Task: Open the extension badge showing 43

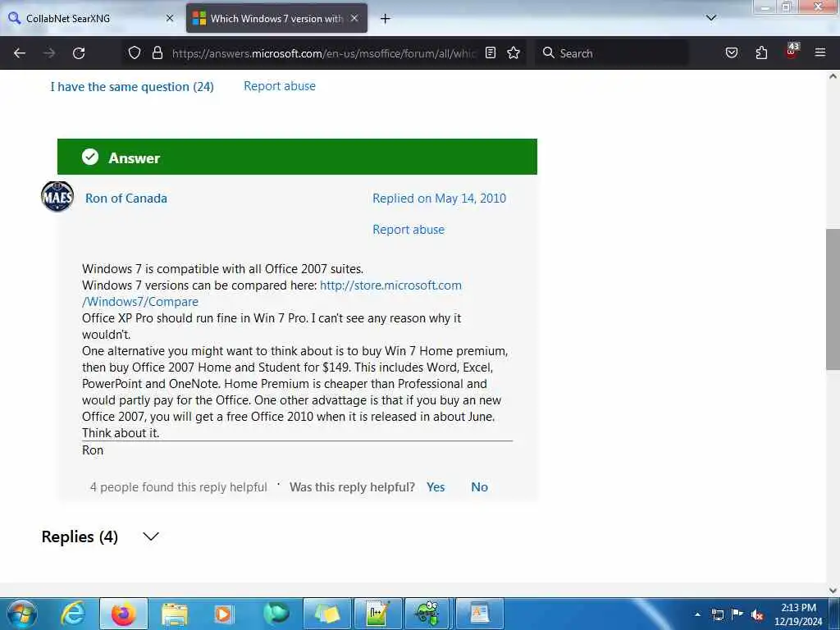Action: 792,51
